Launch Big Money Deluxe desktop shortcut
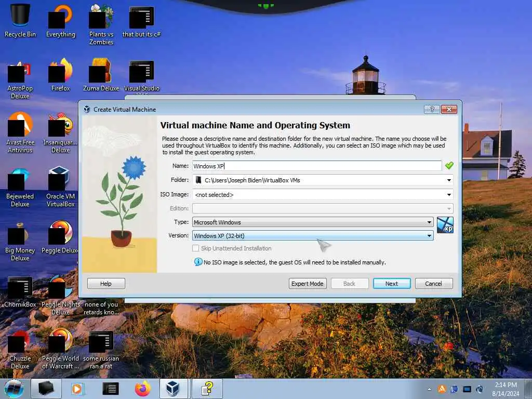Image resolution: width=532 pixels, height=399 pixels. tap(20, 242)
